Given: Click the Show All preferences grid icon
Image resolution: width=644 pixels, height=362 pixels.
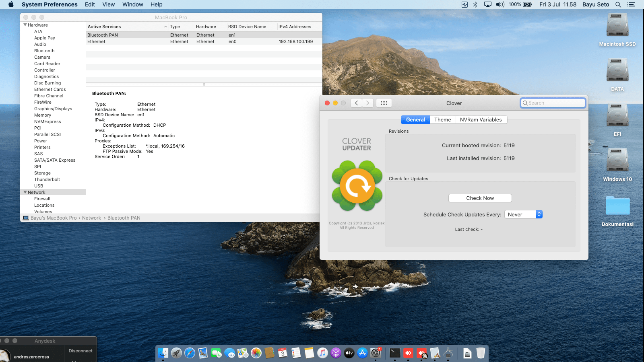Looking at the screenshot, I should point(384,103).
